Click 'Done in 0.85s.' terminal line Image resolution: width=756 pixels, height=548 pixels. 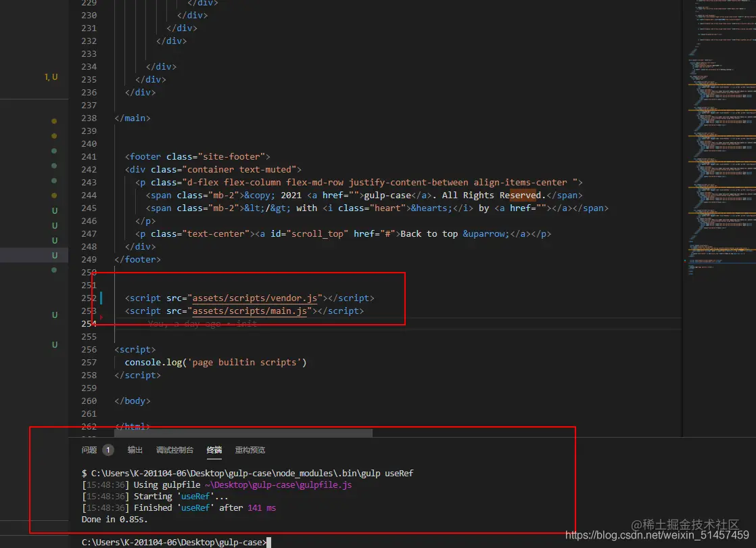(x=115, y=520)
